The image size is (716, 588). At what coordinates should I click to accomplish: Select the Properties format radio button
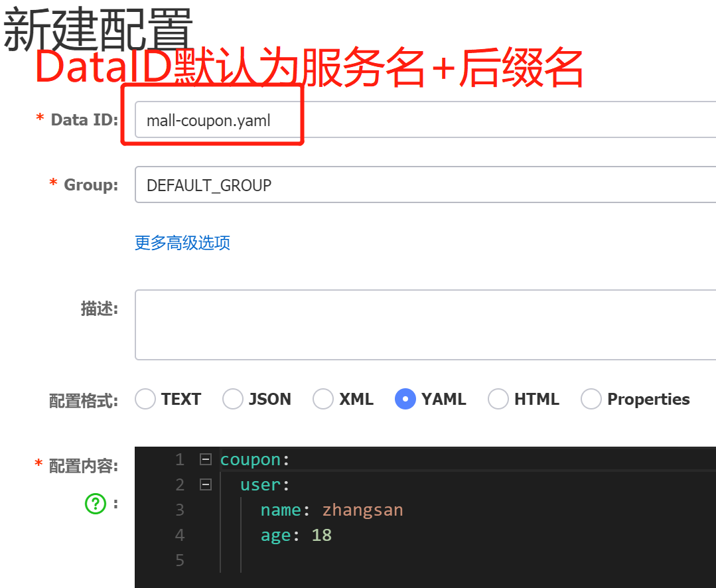(x=591, y=399)
